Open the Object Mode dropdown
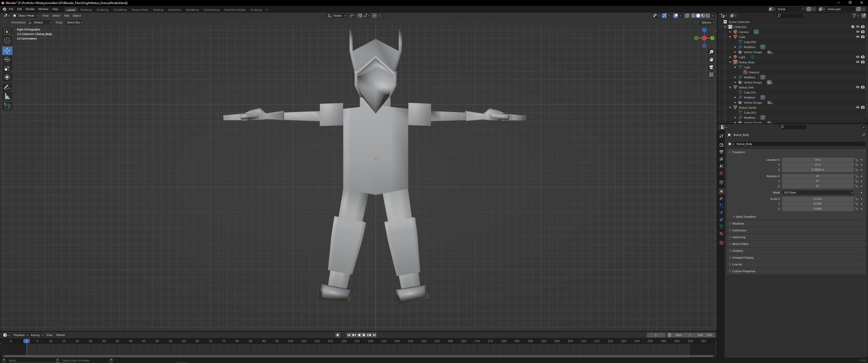This screenshot has height=363, width=868. 25,15
